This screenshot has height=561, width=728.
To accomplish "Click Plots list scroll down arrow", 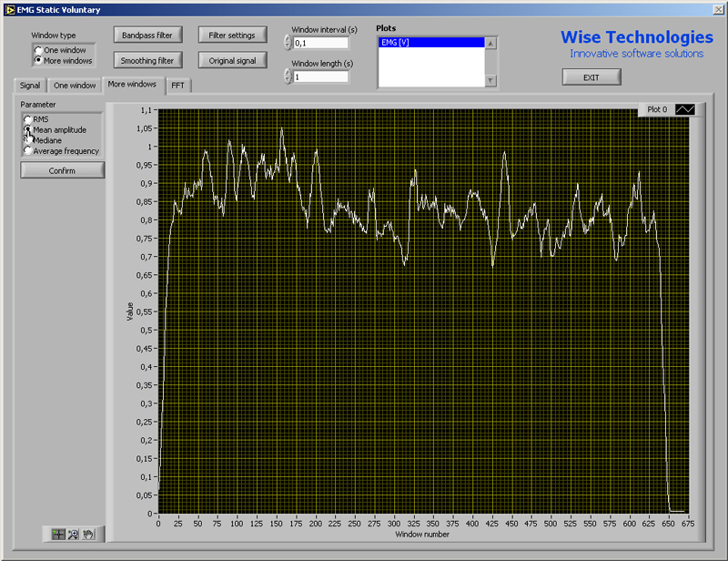I will pyautogui.click(x=490, y=81).
